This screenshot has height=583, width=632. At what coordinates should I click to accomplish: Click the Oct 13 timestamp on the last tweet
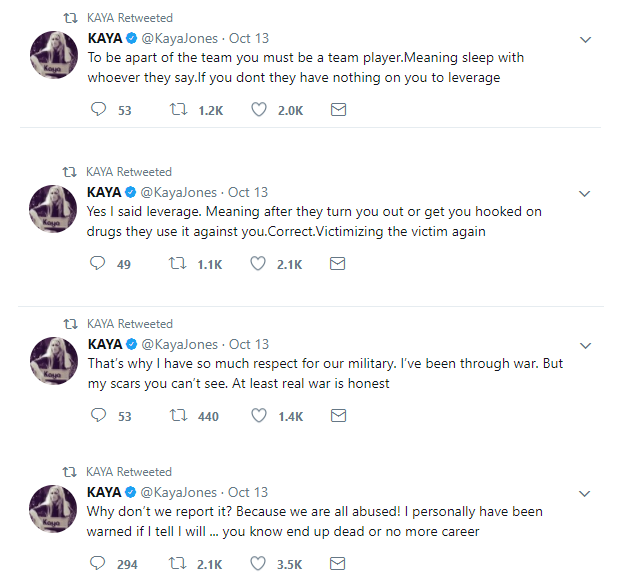click(248, 492)
